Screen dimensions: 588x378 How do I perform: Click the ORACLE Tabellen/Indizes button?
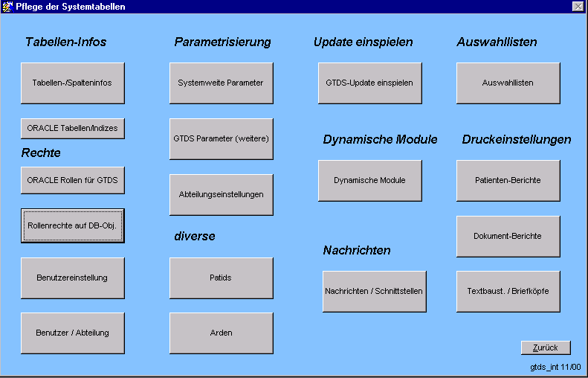[x=72, y=128]
